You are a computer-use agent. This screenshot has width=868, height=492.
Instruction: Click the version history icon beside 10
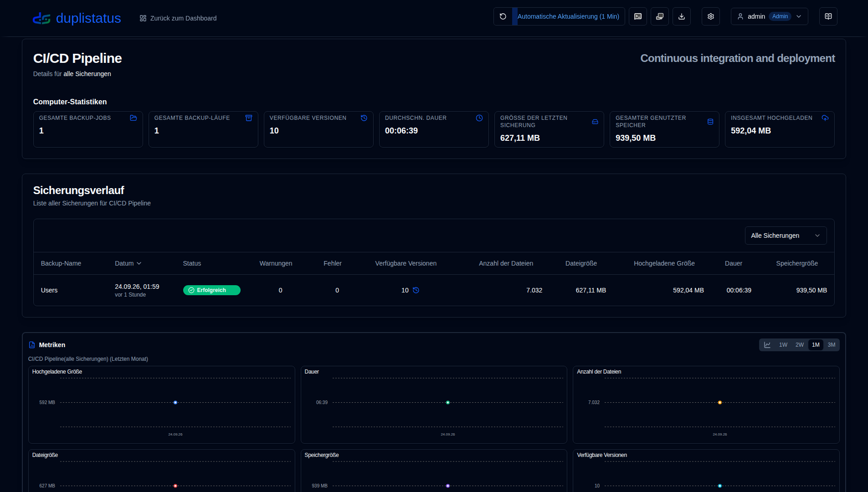416,290
